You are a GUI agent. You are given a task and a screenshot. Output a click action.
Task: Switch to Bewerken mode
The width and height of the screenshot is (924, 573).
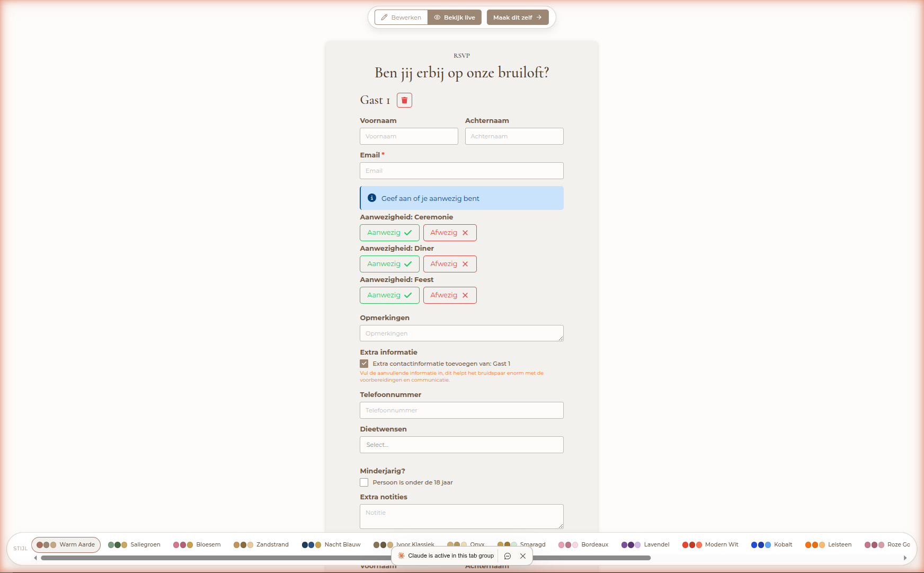point(401,17)
